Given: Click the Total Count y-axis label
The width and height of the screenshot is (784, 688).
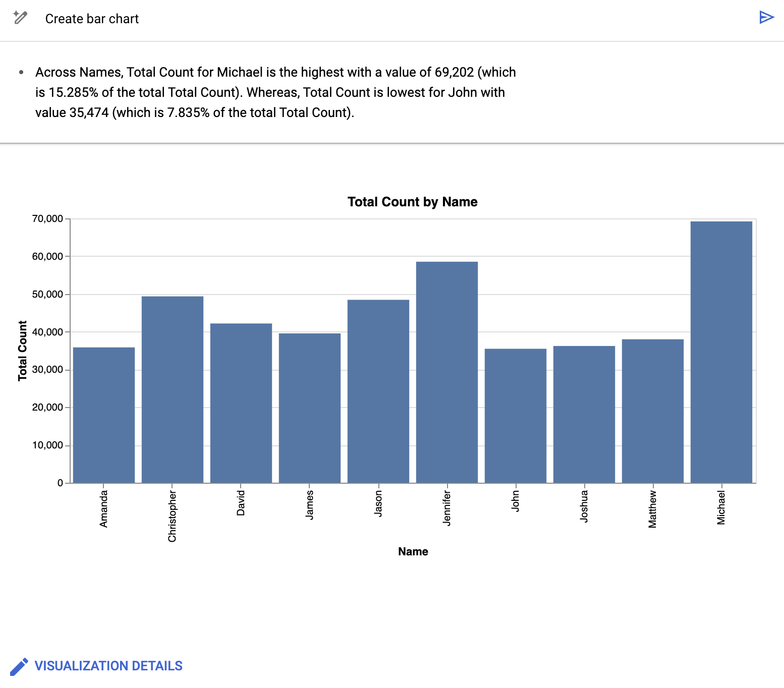Looking at the screenshot, I should tap(23, 350).
